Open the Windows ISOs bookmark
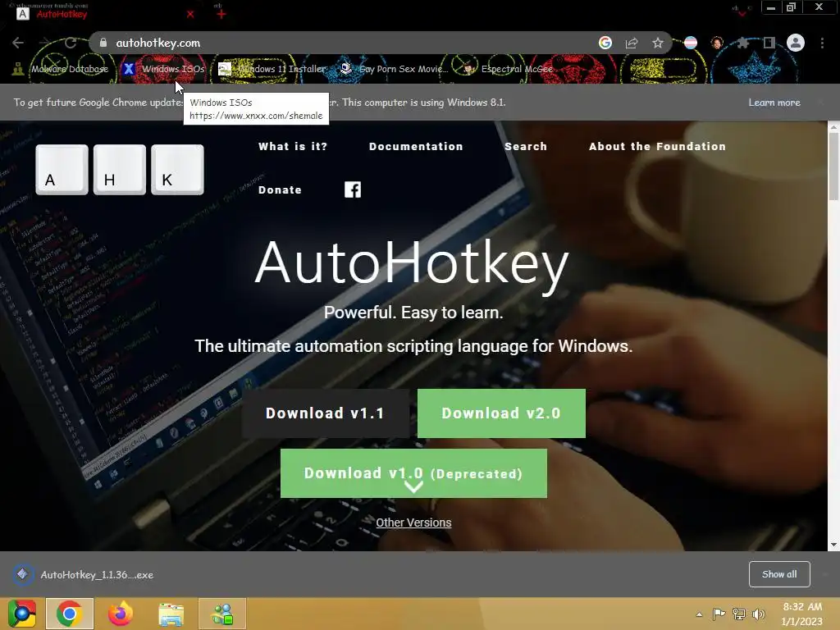840x630 pixels. [x=164, y=69]
